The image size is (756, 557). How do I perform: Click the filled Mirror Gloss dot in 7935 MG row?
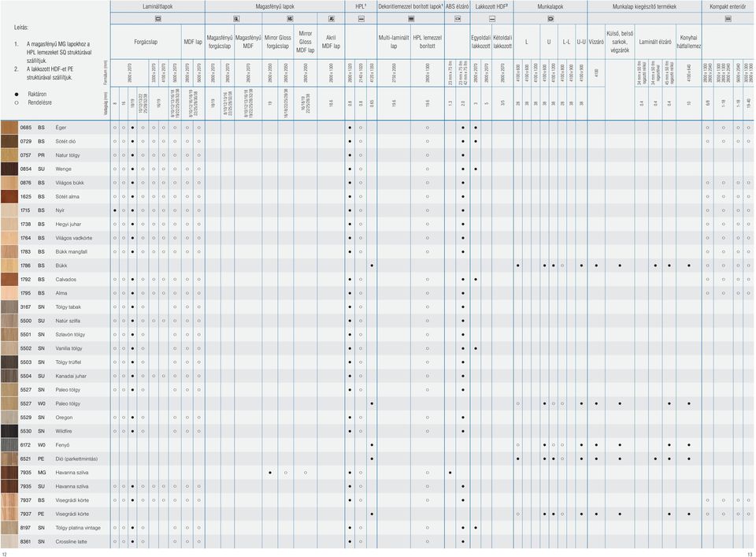tap(270, 473)
